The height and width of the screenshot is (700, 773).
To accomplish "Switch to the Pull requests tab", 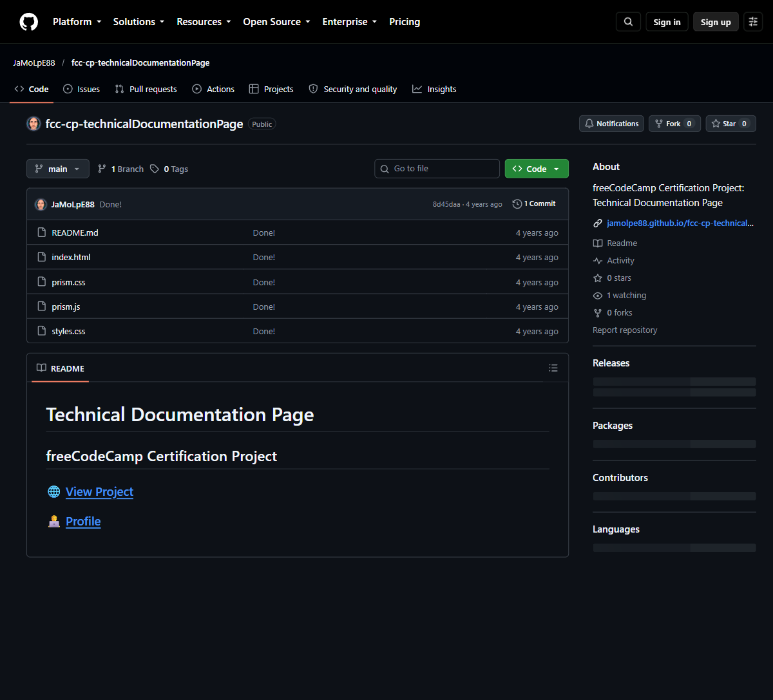I will click(146, 90).
